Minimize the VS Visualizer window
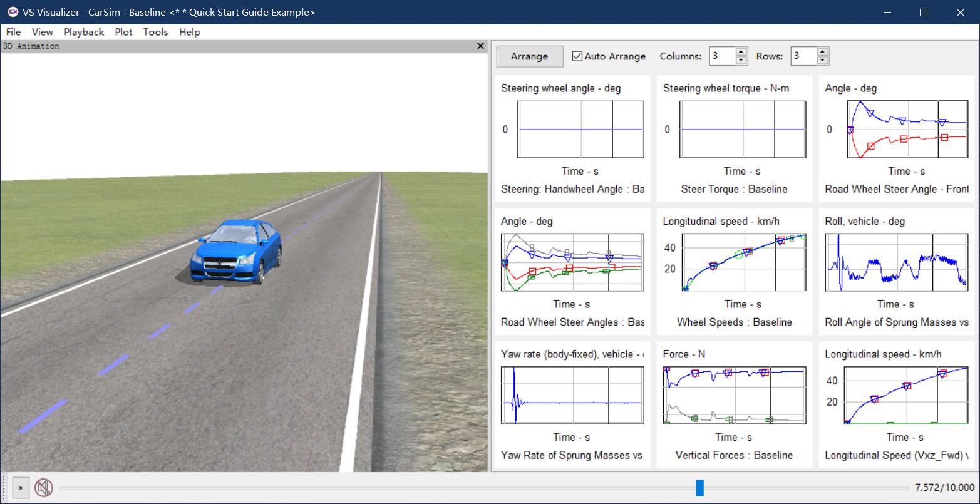This screenshot has width=980, height=504. coord(888,12)
